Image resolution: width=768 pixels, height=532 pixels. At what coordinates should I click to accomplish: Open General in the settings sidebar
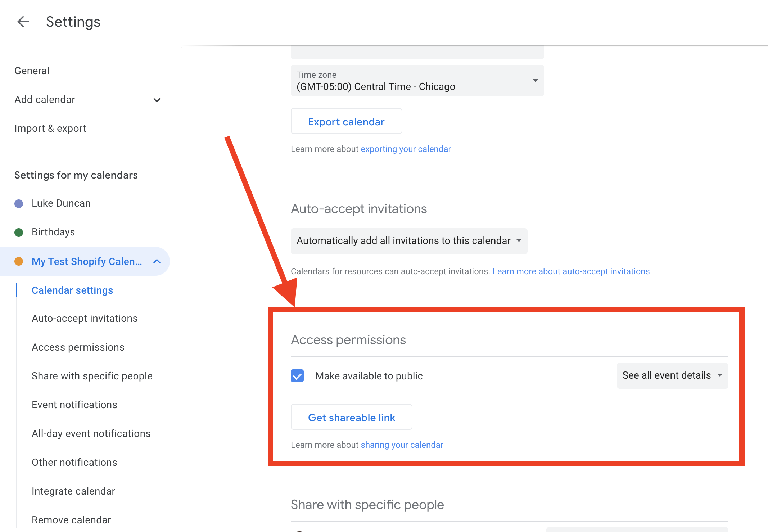coord(32,71)
